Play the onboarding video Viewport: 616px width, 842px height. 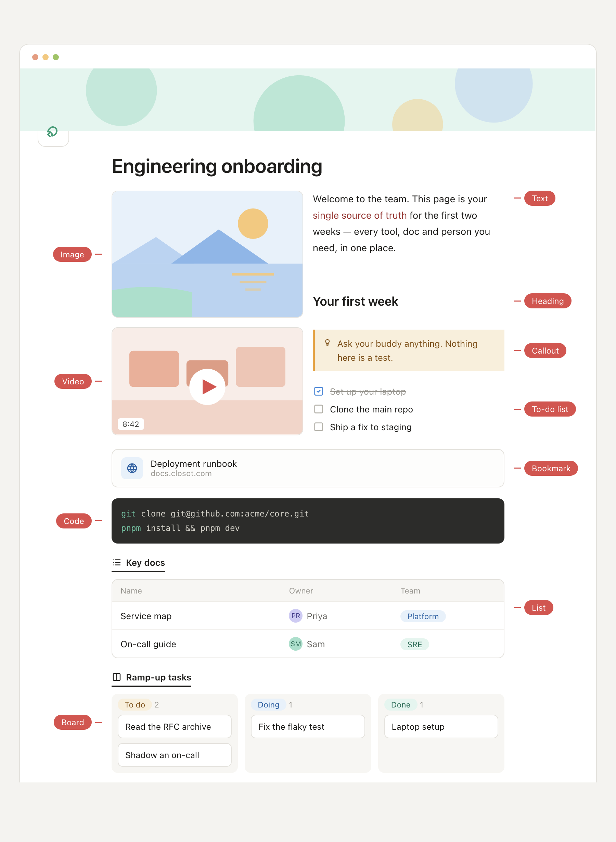[x=207, y=387]
